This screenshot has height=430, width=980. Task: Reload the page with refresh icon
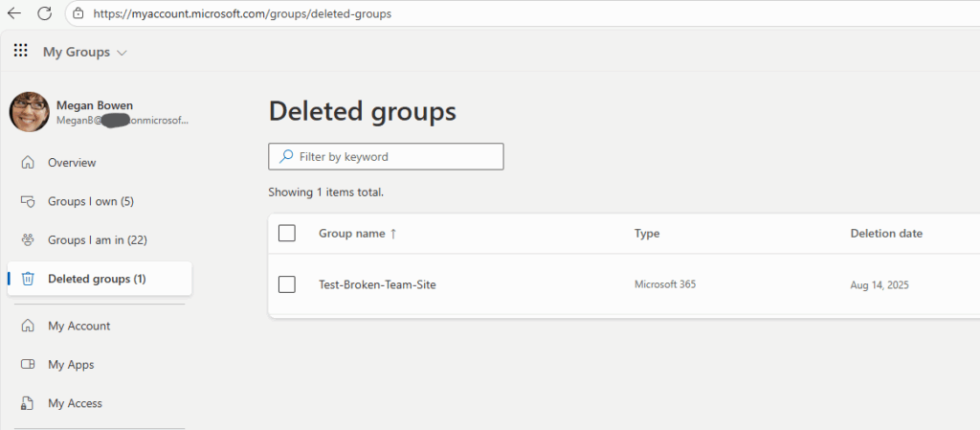coord(44,13)
